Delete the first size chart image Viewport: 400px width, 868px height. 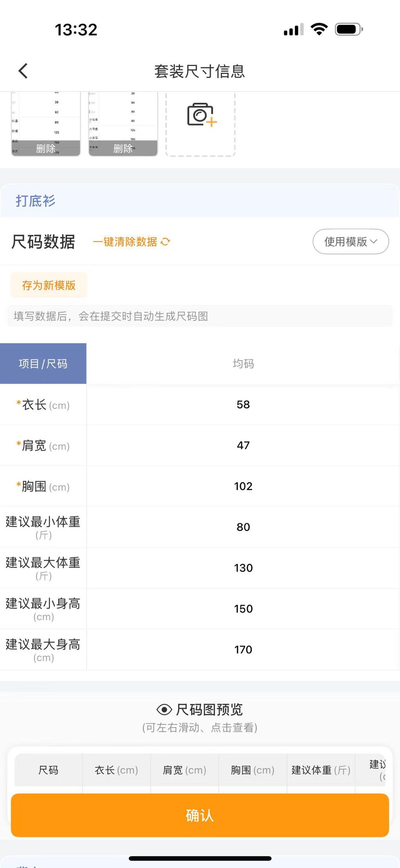(46, 148)
